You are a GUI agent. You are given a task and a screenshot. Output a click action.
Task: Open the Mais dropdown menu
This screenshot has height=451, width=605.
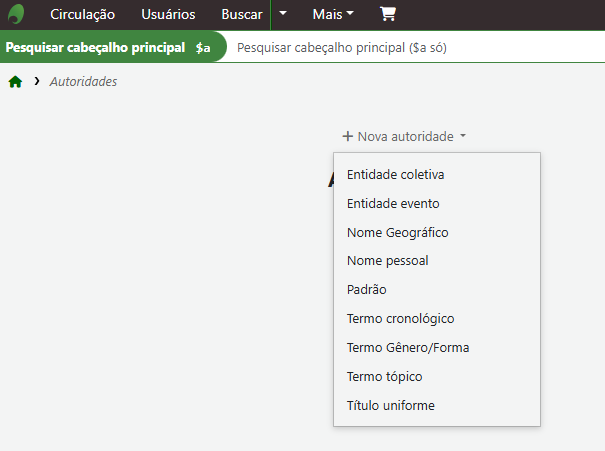(333, 15)
